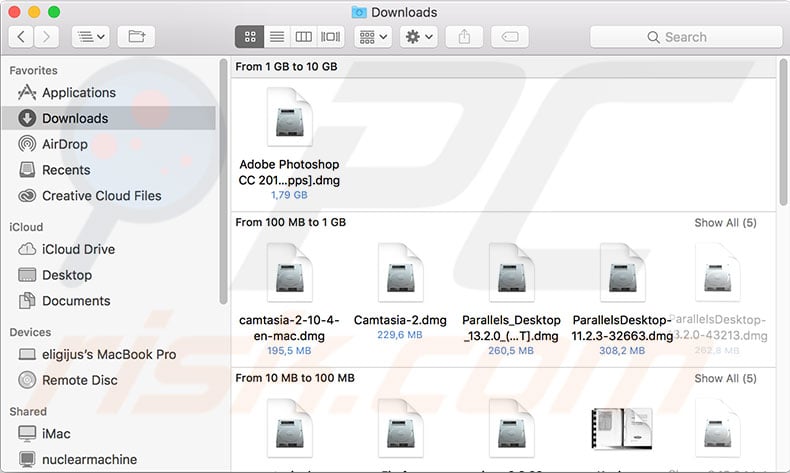Select ParallelsDesktop-11.2.3-32663.dmg file icon

[x=622, y=273]
